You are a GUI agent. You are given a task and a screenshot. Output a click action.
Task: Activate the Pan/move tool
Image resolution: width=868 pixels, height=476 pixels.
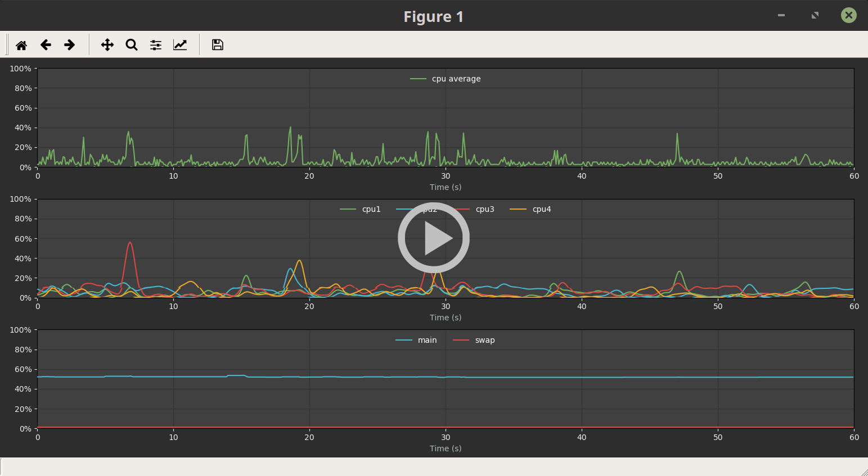[107, 44]
